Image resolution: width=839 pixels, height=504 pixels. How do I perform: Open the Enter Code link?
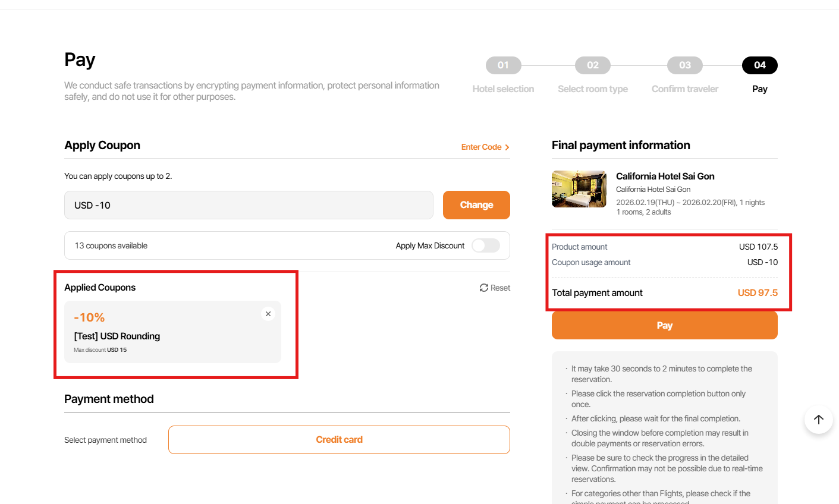pos(481,147)
